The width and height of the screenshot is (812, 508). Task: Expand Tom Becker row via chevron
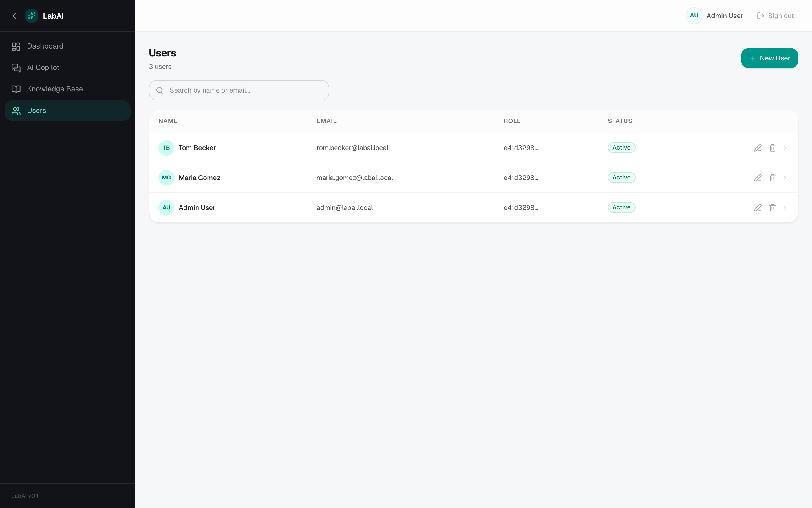point(785,148)
